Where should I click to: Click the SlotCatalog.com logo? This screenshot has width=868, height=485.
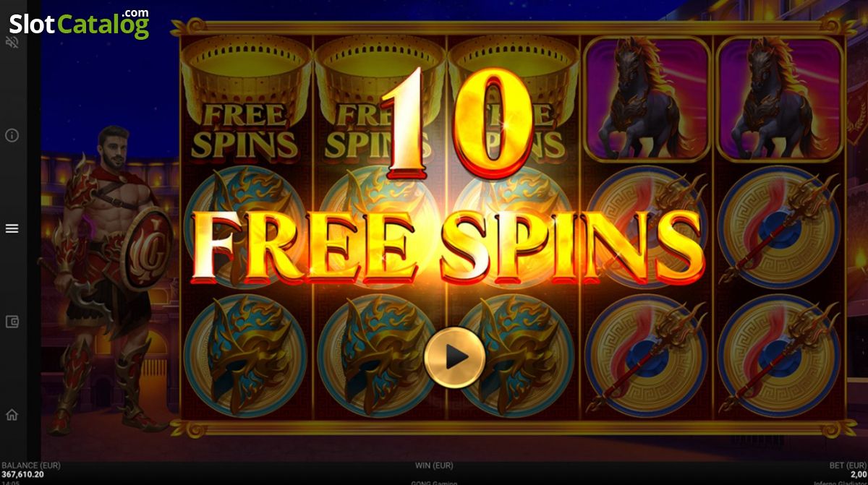coord(80,23)
